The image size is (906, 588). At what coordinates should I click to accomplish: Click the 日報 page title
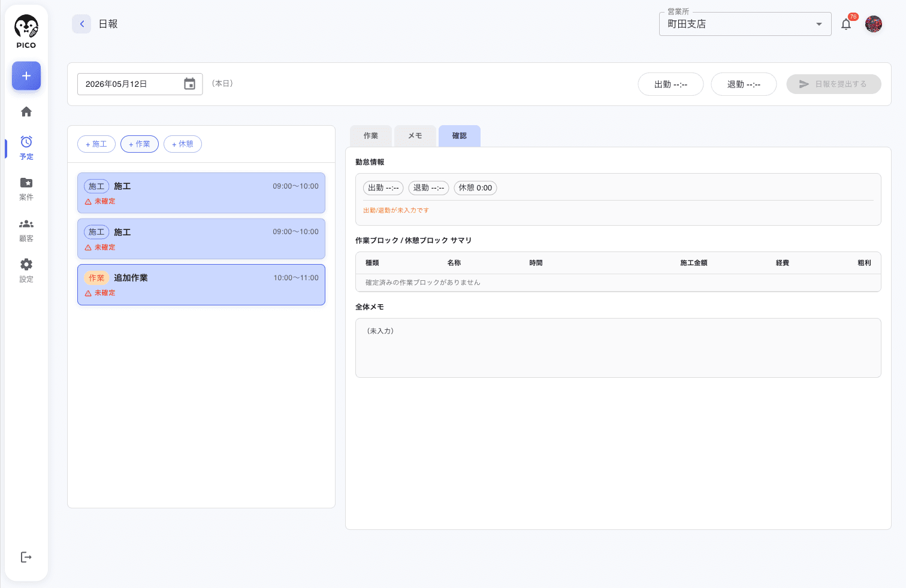tap(108, 24)
